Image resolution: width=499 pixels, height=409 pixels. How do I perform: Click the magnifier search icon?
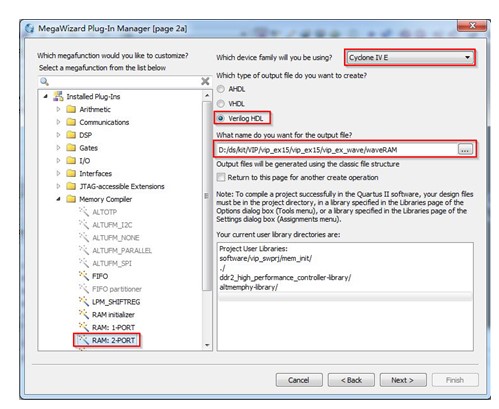44,81
